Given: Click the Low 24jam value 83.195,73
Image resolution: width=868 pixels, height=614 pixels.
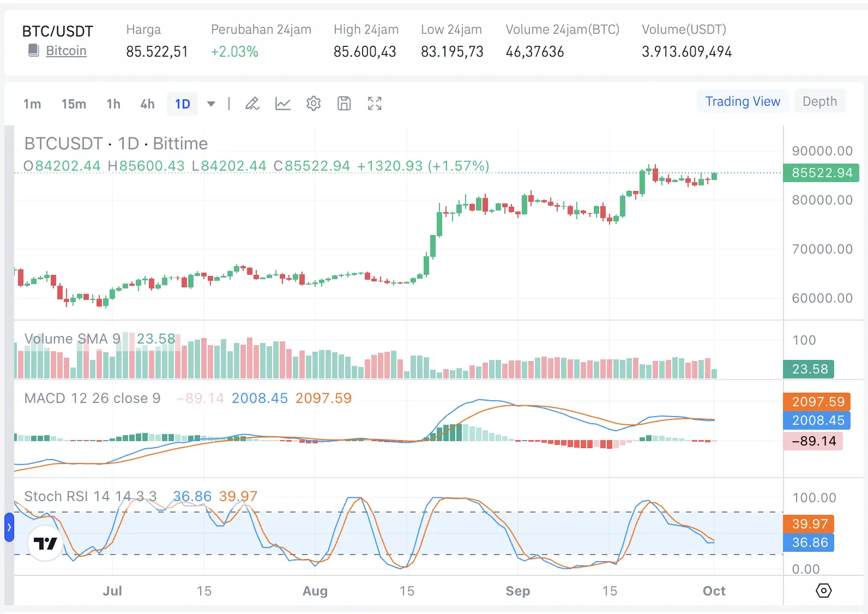Looking at the screenshot, I should click(x=452, y=52).
